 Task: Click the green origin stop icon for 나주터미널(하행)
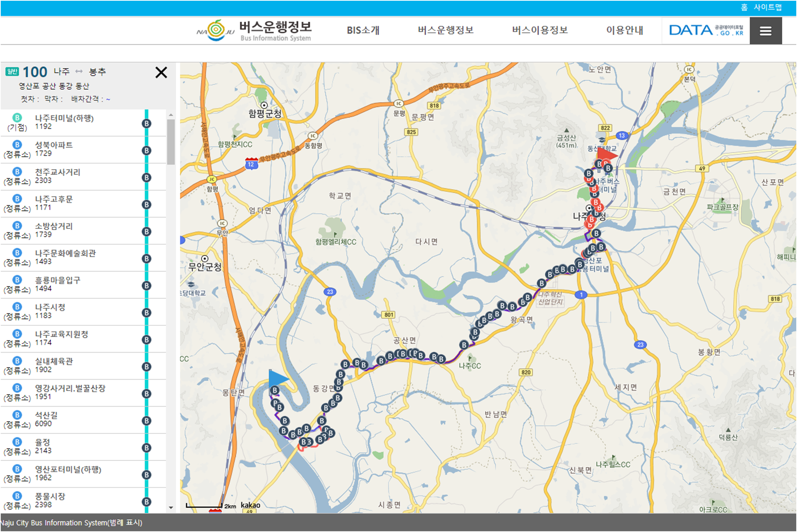(17, 118)
